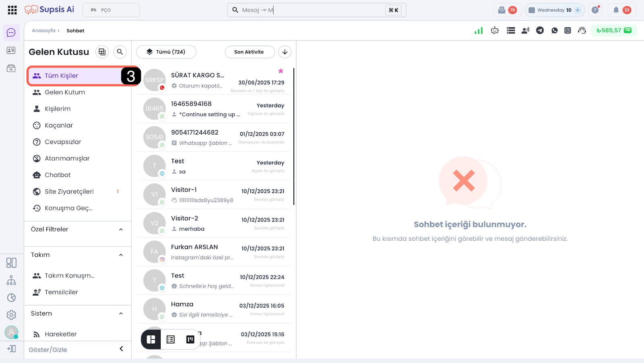644x363 pixels.
Task: Click the Son Aktivite sort button
Action: 249,52
